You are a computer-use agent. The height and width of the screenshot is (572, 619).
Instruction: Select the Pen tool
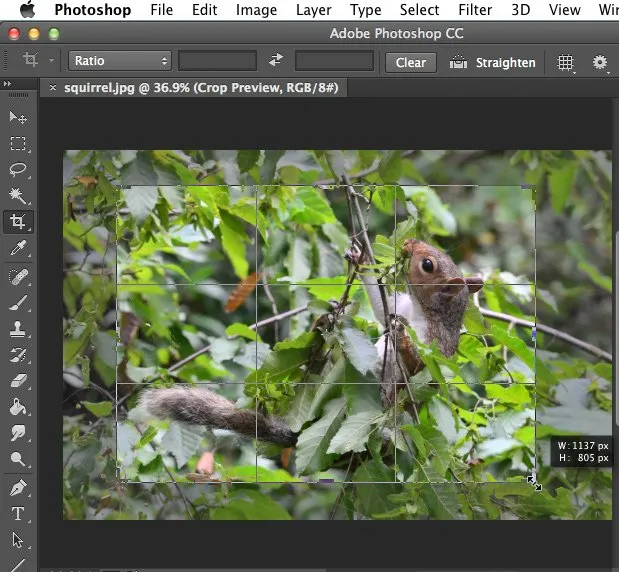tap(18, 488)
